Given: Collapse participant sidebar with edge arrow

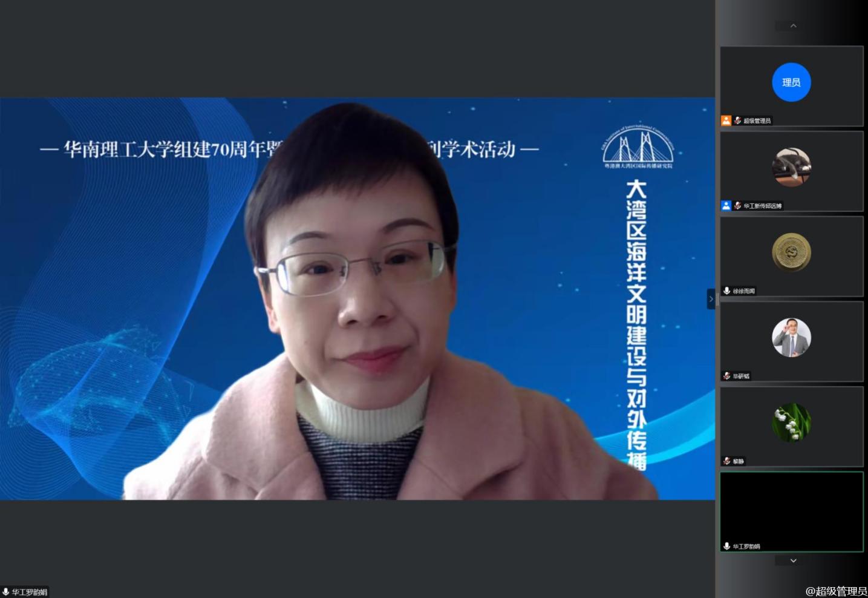Looking at the screenshot, I should [711, 299].
